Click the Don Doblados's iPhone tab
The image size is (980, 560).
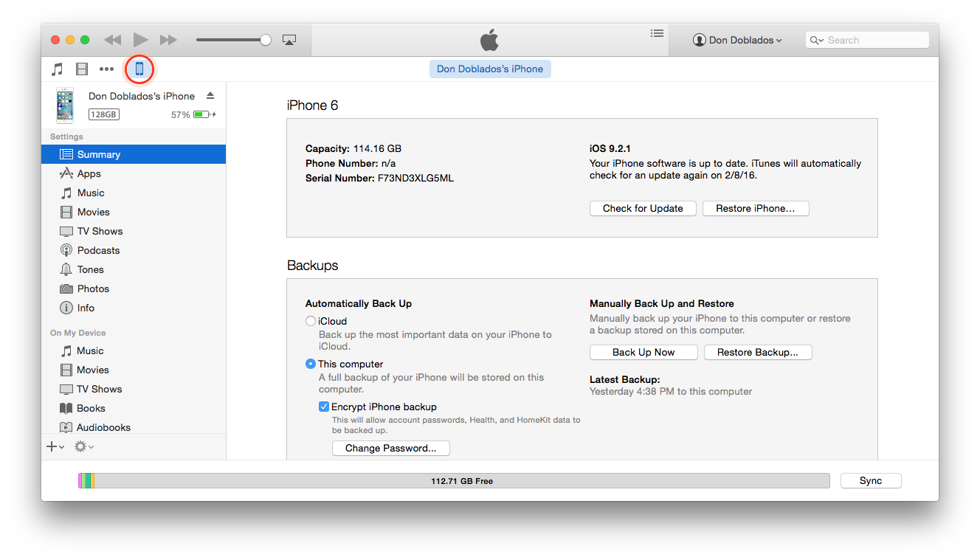490,69
